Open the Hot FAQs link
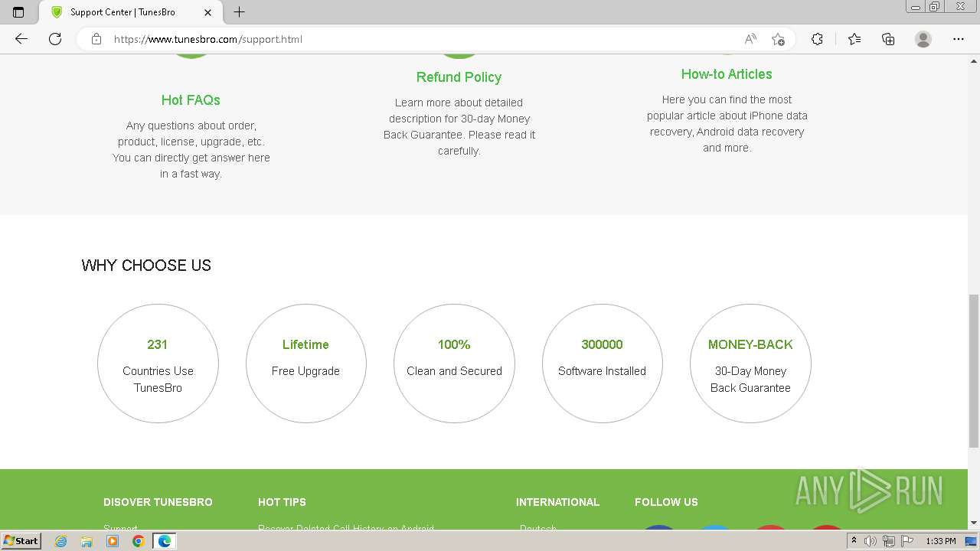 191,100
